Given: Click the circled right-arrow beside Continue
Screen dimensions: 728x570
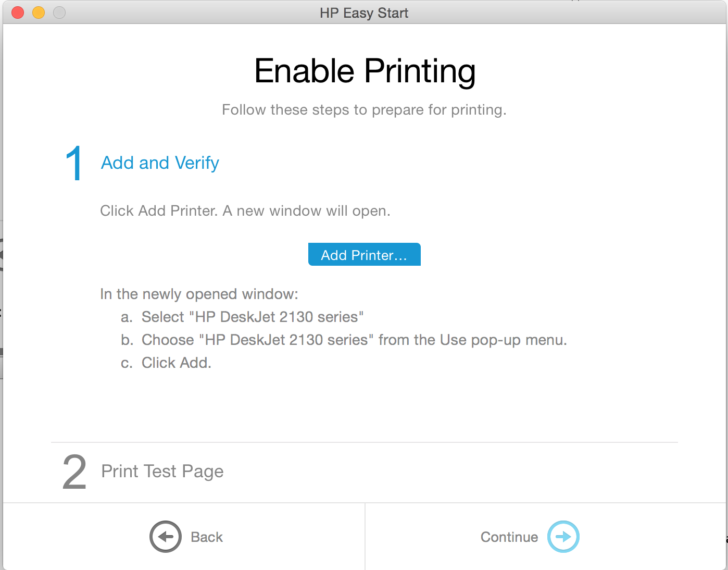Looking at the screenshot, I should pyautogui.click(x=563, y=537).
